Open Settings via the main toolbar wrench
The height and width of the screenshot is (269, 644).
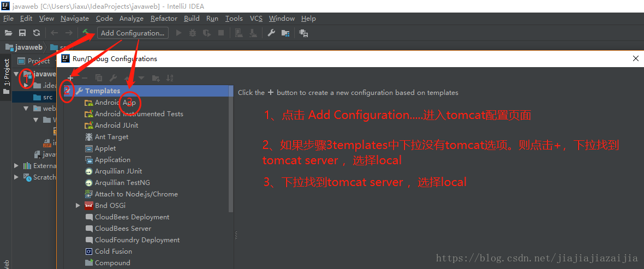(271, 33)
